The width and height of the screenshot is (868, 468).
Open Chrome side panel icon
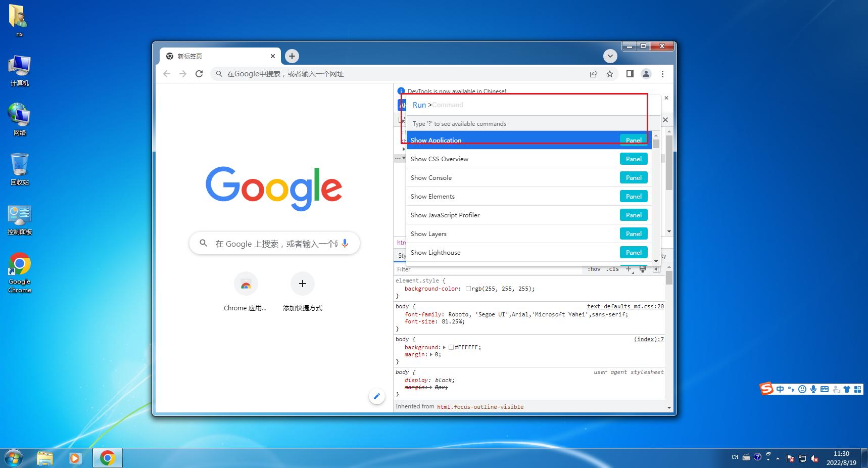tap(630, 74)
